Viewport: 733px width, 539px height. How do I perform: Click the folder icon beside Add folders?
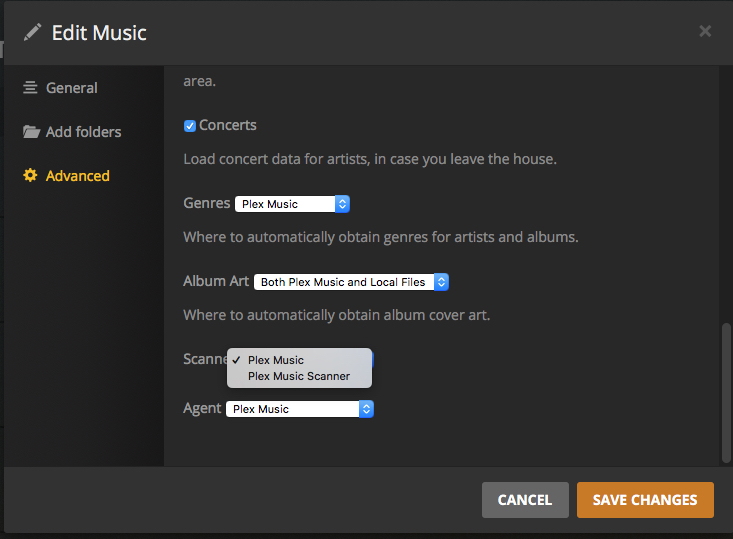(31, 131)
